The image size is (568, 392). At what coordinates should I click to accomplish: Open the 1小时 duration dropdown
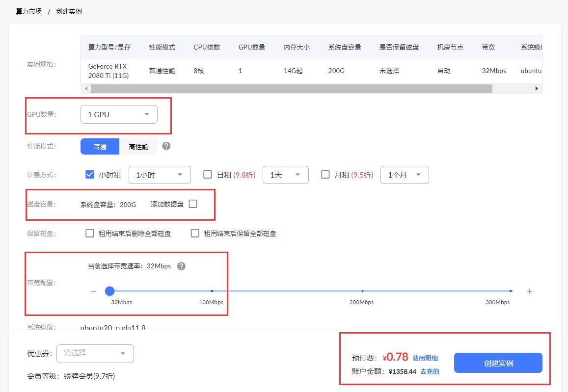tap(160, 175)
